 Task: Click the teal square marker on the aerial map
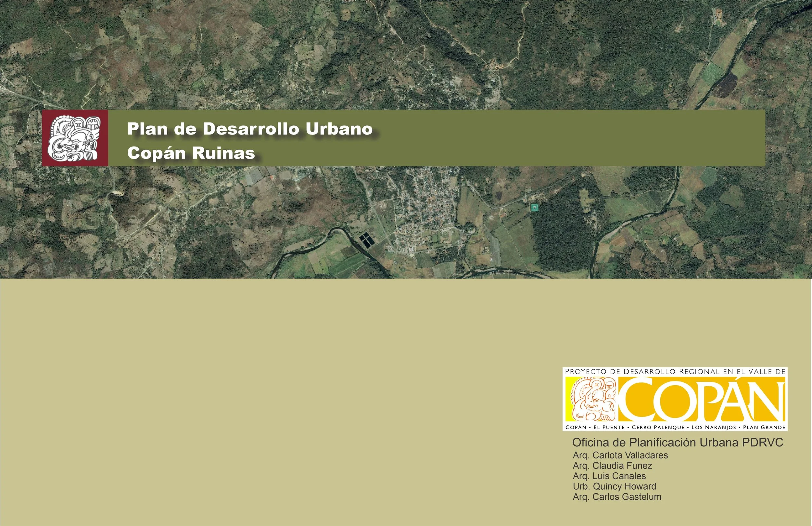point(534,207)
